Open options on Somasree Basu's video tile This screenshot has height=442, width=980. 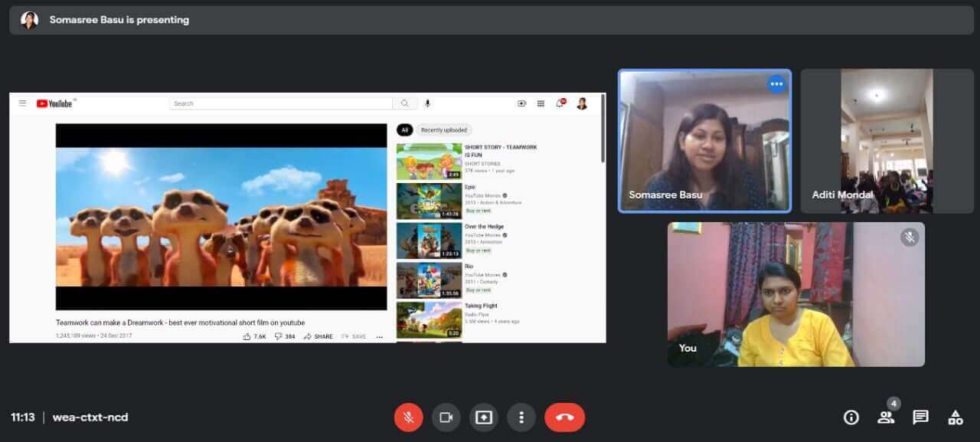pos(777,83)
